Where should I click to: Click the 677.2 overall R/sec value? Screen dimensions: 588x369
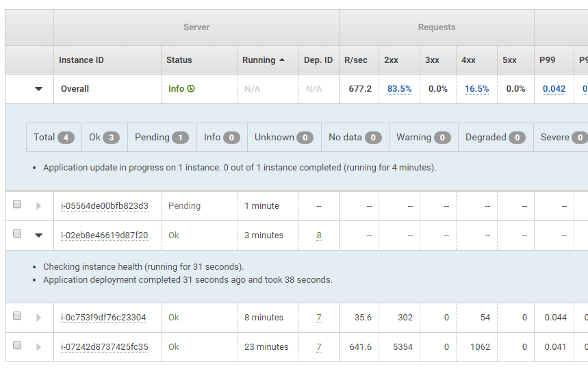pyautogui.click(x=360, y=89)
